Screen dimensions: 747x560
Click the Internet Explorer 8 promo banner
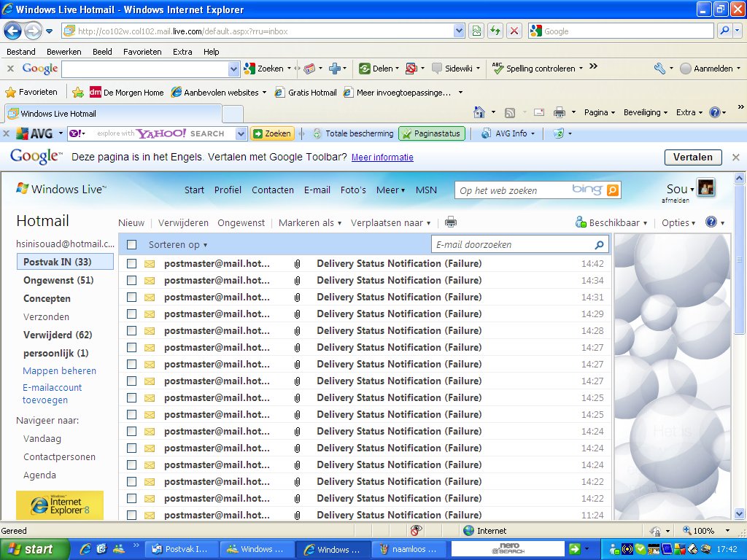click(60, 505)
